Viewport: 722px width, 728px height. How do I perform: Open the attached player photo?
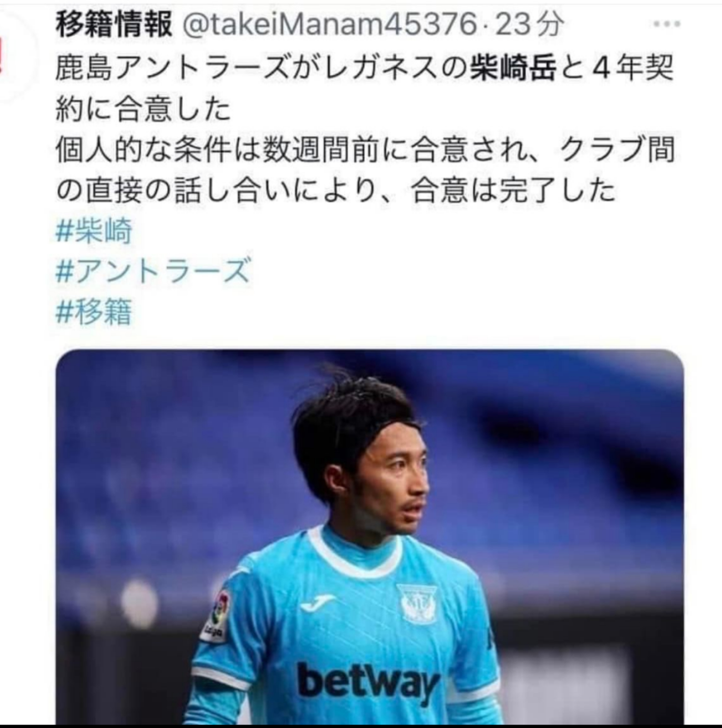[x=370, y=537]
